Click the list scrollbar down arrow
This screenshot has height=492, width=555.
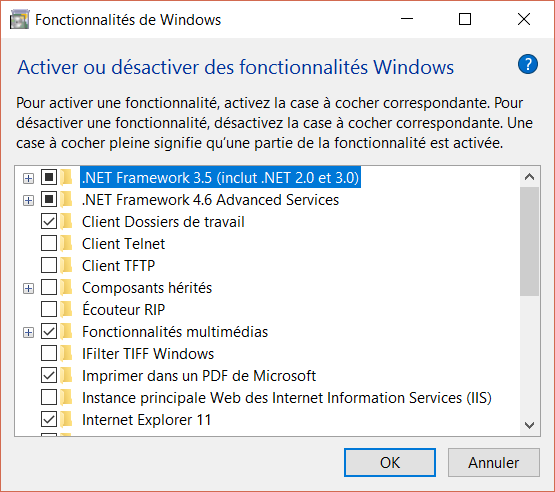(530, 425)
